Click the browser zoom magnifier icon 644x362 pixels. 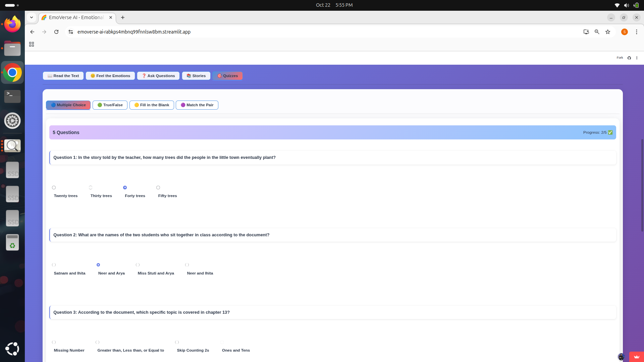click(x=597, y=32)
